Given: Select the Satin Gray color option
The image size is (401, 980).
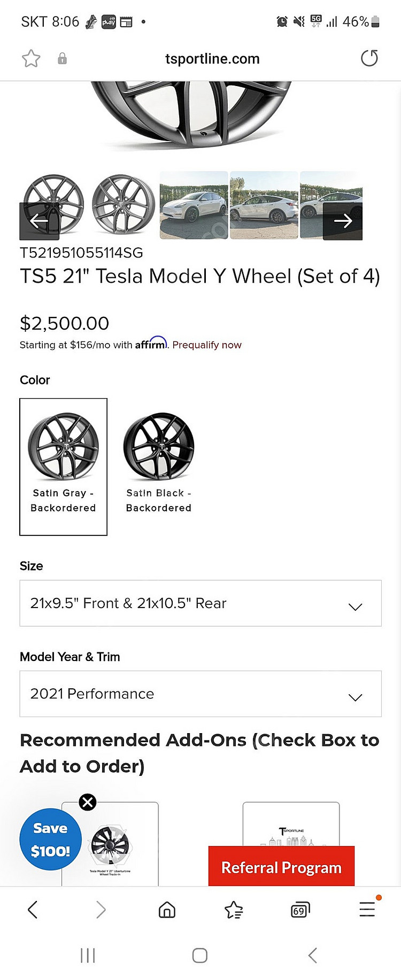Looking at the screenshot, I should point(63,466).
